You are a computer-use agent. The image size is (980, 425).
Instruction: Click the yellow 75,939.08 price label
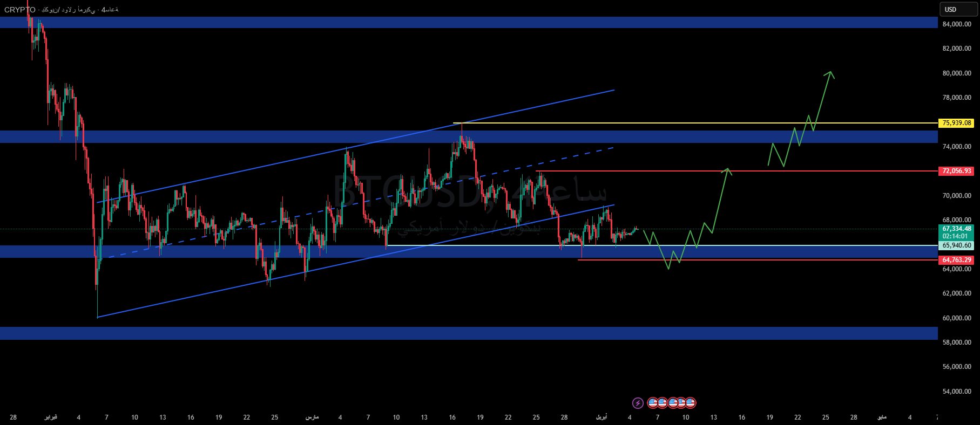957,123
